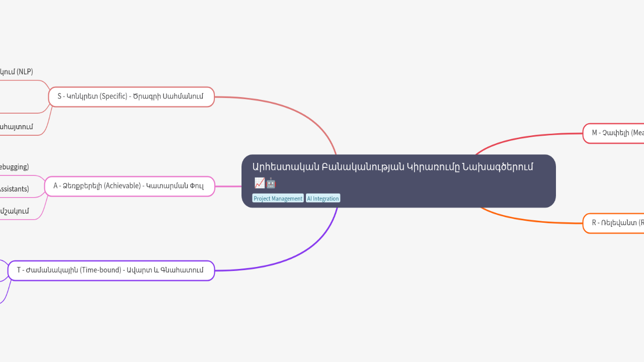
Task: Open the M - Measurable node at right edge
Action: [614, 133]
